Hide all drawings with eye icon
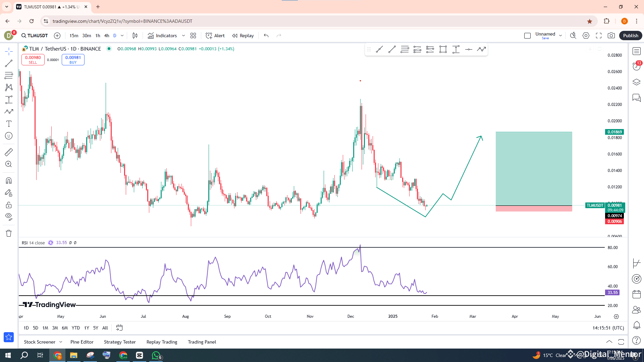This screenshot has width=644, height=362. pos(9,216)
